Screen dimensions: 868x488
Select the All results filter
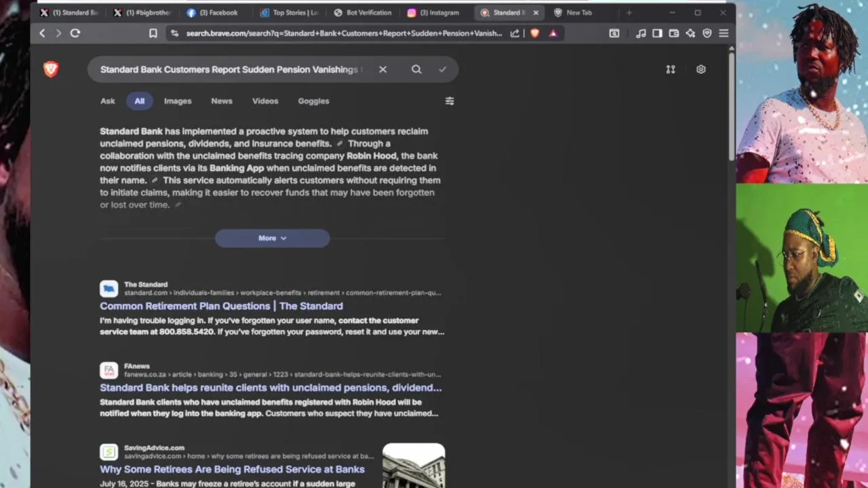pyautogui.click(x=139, y=101)
